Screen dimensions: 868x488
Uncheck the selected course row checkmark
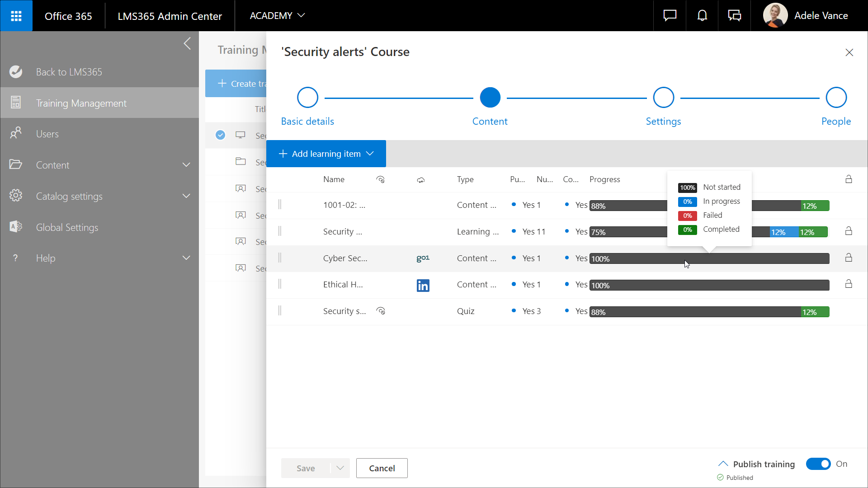(x=220, y=135)
